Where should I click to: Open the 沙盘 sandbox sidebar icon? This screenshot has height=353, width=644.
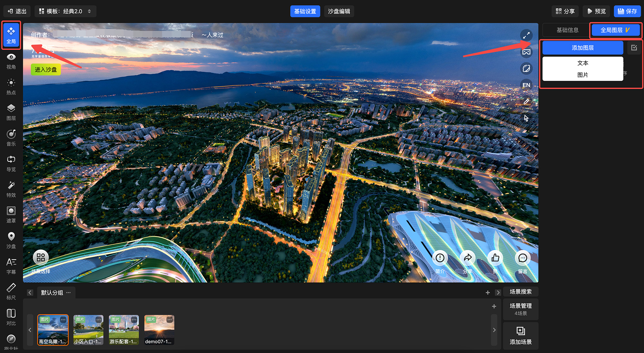coord(11,240)
